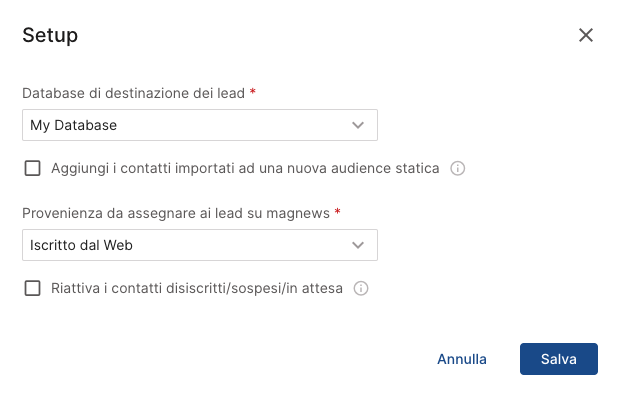621x396 pixels.
Task: Cancel with the Annulla link
Action: click(x=462, y=359)
